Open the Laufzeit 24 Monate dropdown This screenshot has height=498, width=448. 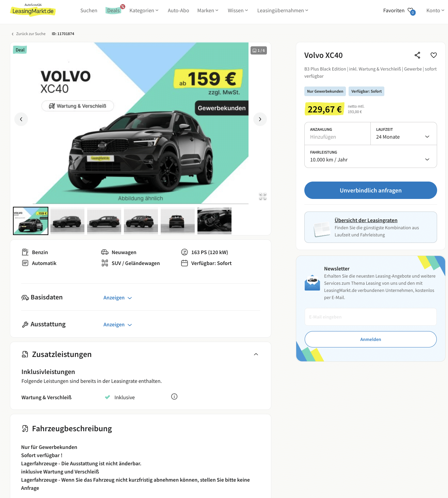[x=404, y=134]
